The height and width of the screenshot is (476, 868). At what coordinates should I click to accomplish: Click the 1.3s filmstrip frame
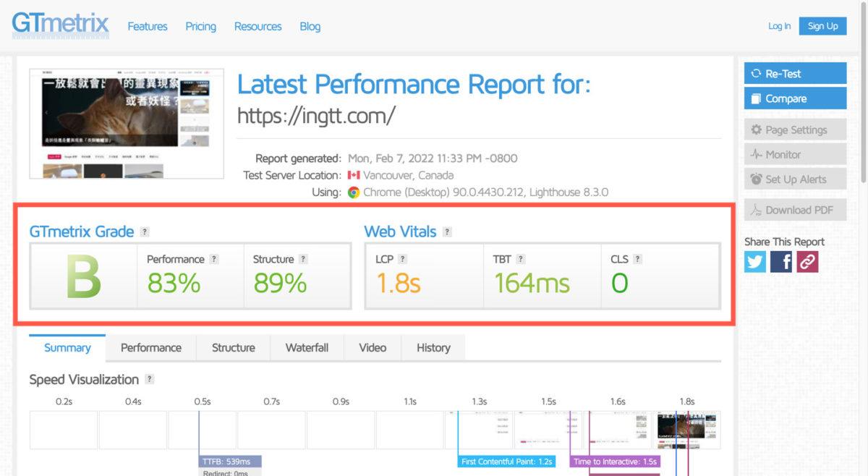click(x=480, y=430)
